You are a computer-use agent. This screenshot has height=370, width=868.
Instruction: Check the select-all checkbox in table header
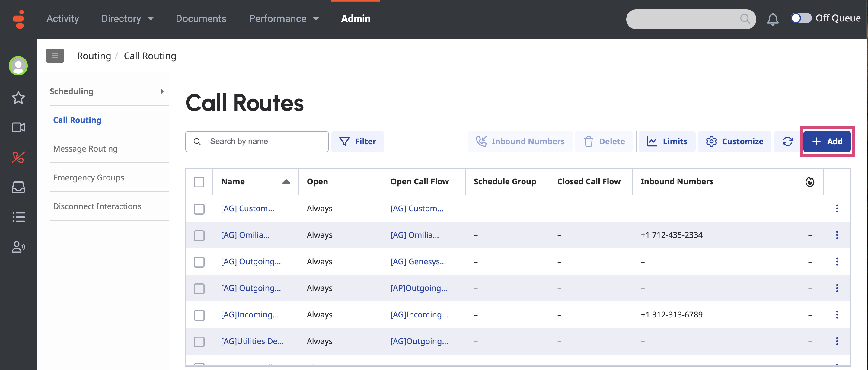[199, 181]
